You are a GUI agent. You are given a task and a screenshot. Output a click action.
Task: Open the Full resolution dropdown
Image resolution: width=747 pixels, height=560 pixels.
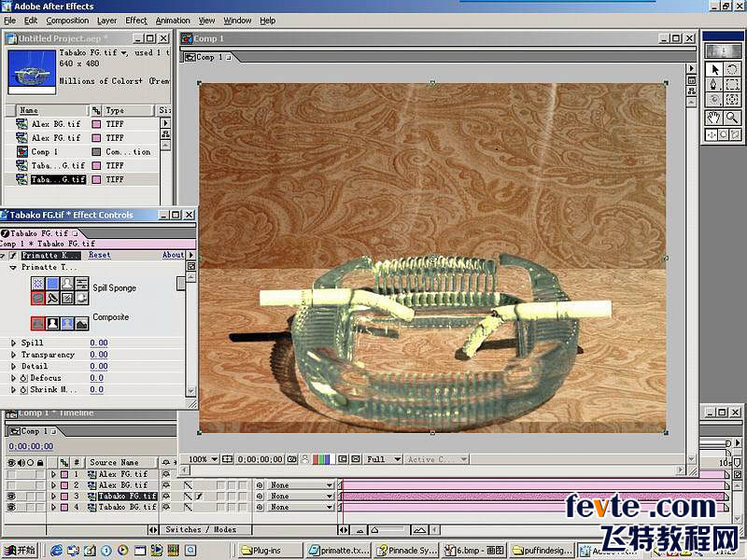coord(384,459)
